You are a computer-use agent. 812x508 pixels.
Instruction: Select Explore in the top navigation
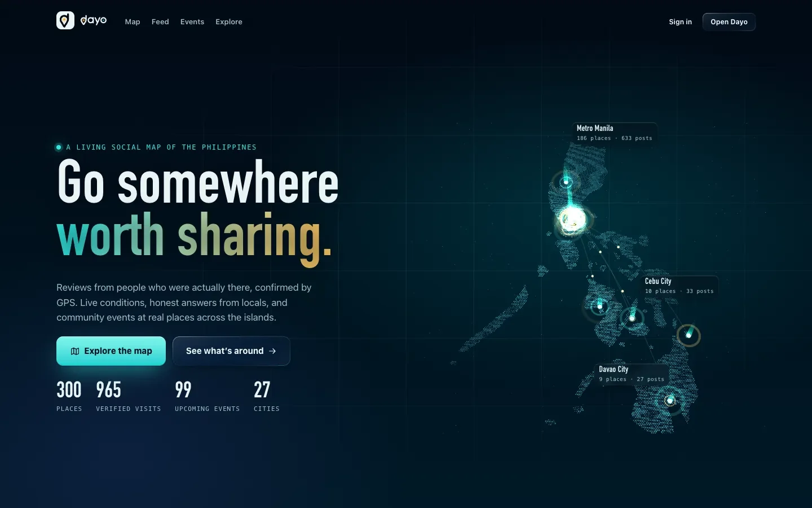coord(229,21)
